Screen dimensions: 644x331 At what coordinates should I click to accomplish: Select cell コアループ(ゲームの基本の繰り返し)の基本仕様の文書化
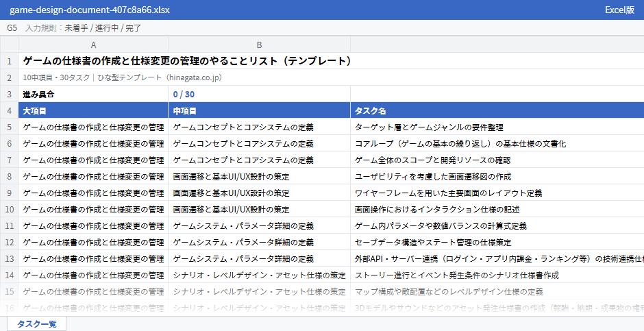click(497, 144)
